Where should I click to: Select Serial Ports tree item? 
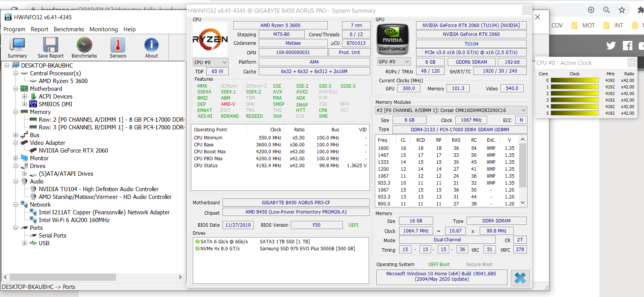click(52, 236)
